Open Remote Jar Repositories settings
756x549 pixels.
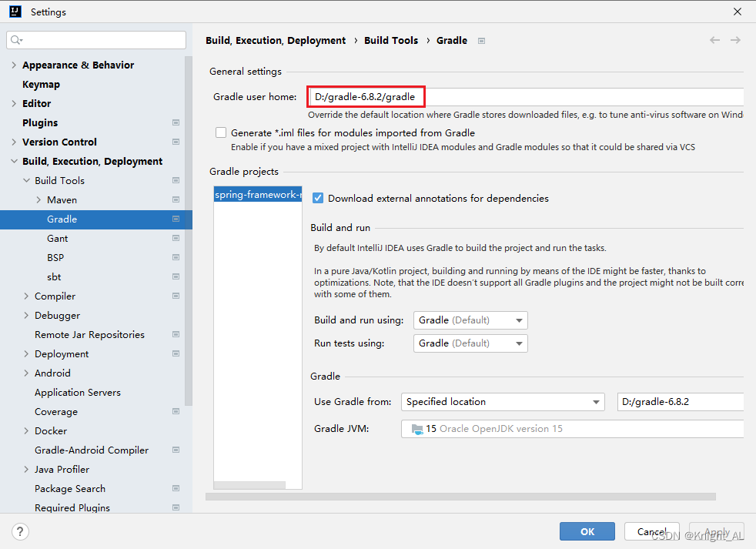point(89,335)
